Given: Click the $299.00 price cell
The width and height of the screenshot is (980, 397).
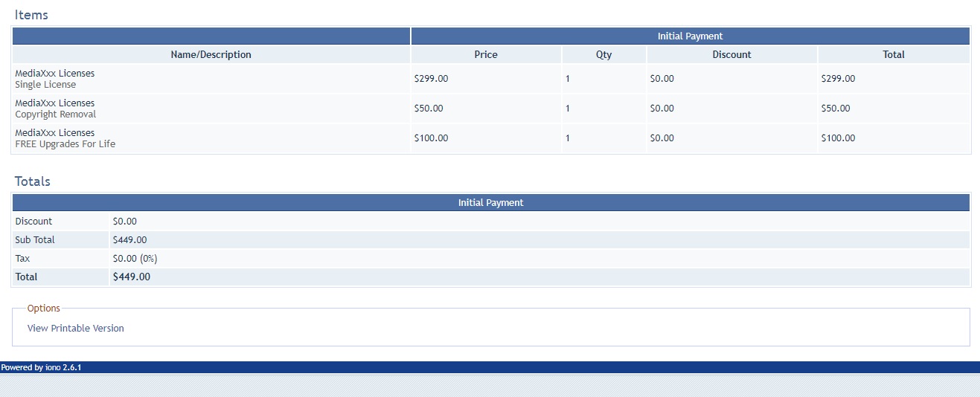Looking at the screenshot, I should pyautogui.click(x=431, y=79).
